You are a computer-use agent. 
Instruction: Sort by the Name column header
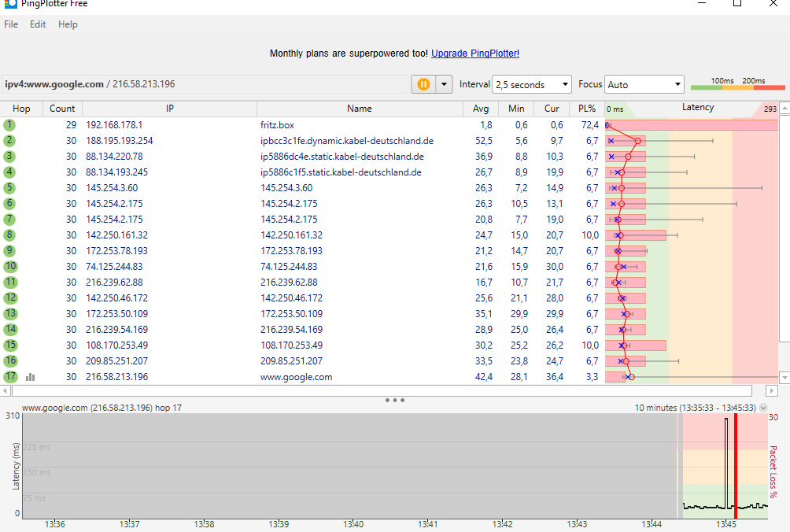tap(360, 109)
